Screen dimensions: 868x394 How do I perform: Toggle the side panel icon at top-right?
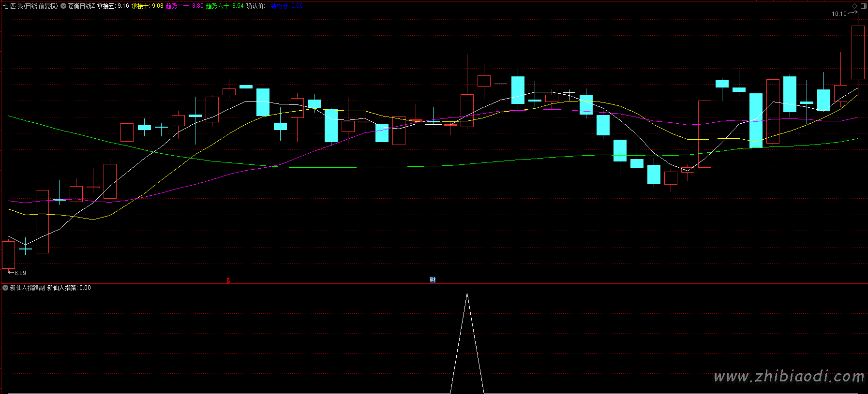pos(864,6)
